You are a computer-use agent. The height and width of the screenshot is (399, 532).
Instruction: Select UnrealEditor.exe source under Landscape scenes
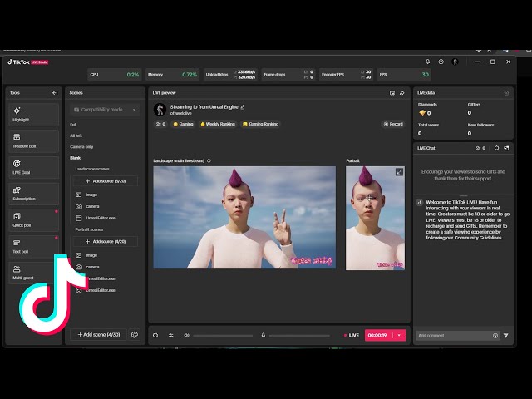tap(101, 218)
